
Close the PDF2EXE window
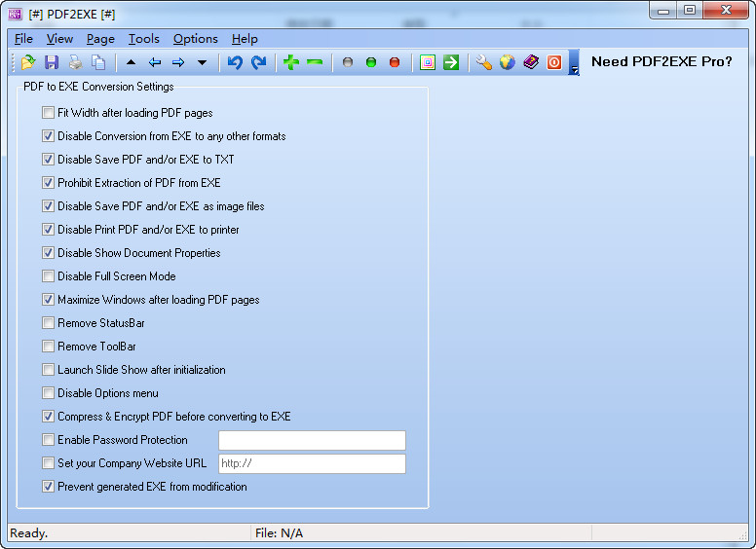(726, 10)
